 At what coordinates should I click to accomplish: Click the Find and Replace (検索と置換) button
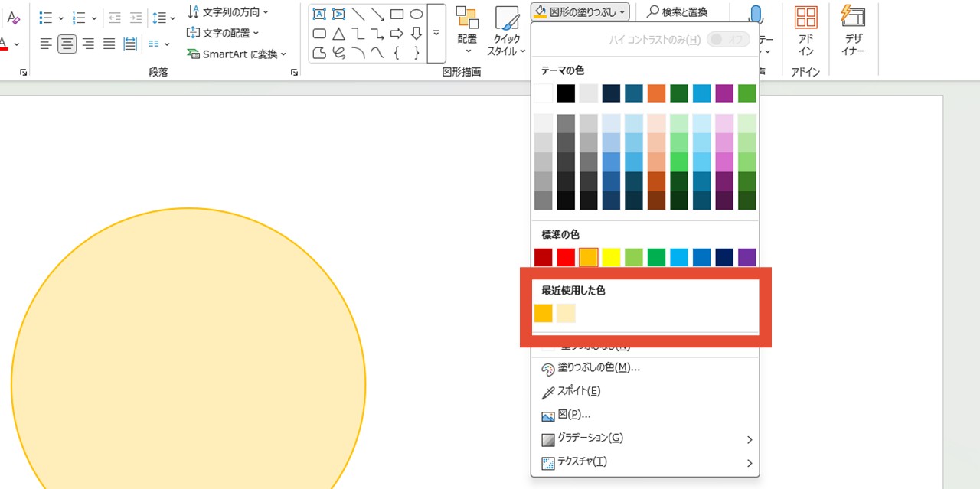pos(677,11)
